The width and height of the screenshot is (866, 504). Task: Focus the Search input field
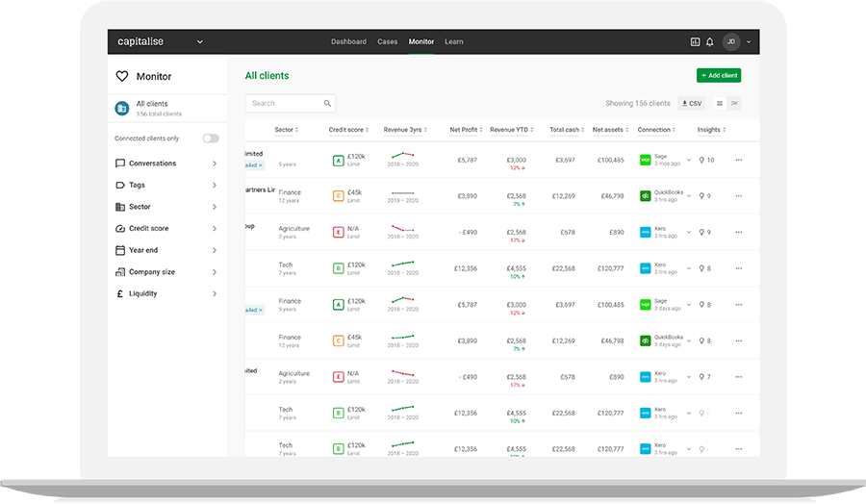pyautogui.click(x=291, y=103)
